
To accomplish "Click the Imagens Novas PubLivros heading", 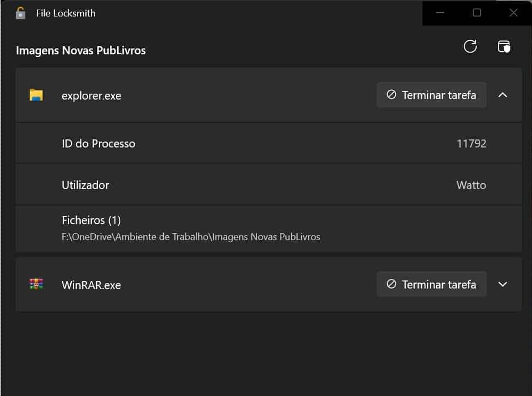I will (81, 51).
